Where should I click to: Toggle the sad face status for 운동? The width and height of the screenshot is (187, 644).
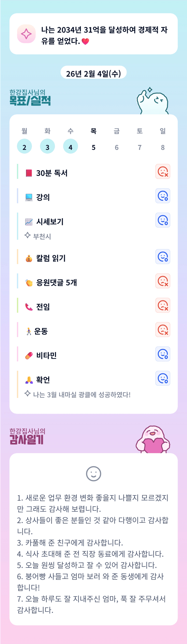(163, 330)
